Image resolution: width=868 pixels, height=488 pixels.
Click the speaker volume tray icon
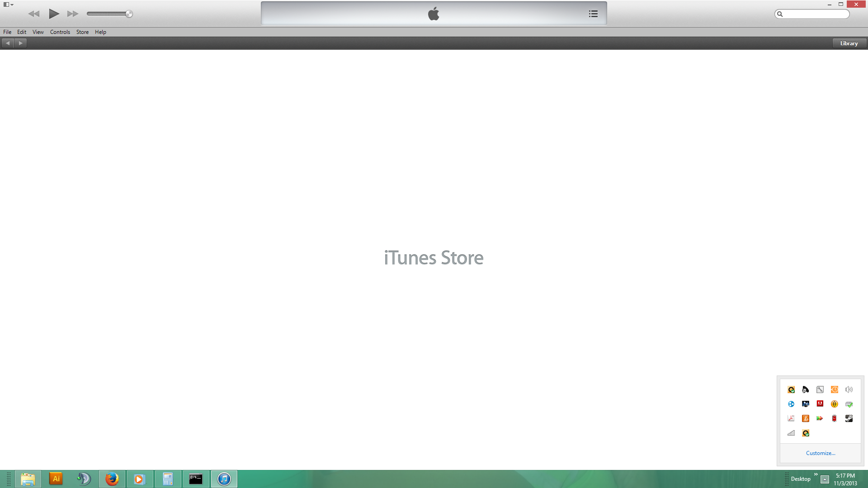coord(849,389)
